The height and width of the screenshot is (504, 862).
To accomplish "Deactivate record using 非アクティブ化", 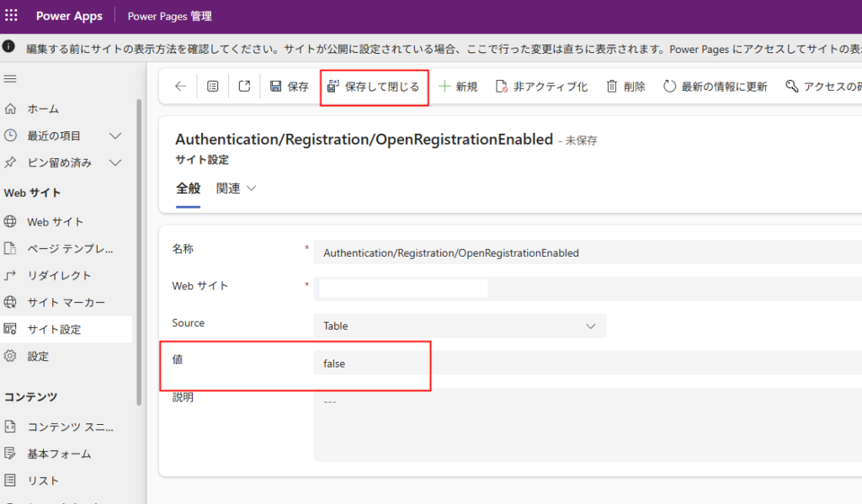I will 541,87.
